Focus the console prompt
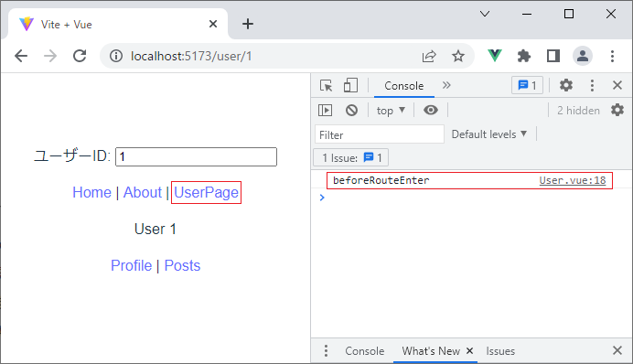The image size is (633, 364). [x=471, y=198]
